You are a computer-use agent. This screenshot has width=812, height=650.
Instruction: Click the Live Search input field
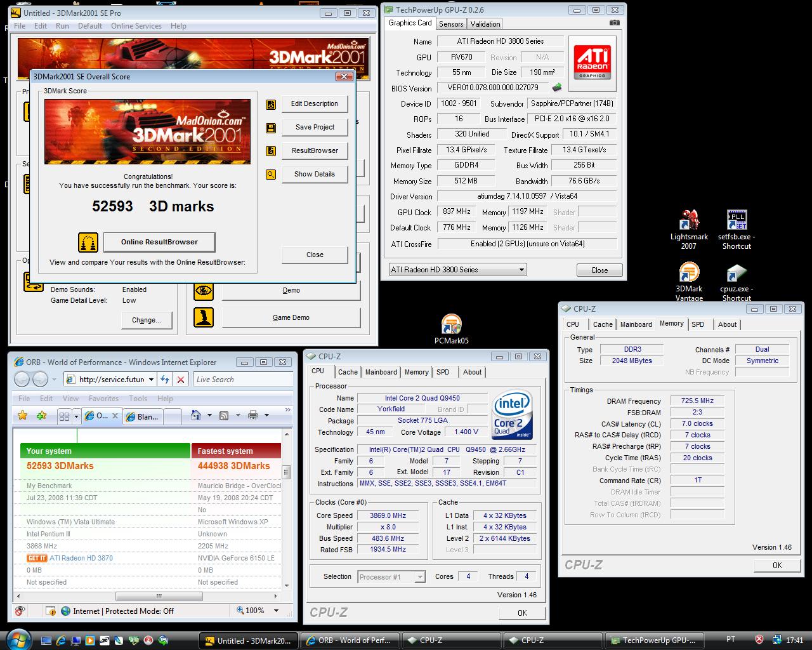[x=243, y=380]
